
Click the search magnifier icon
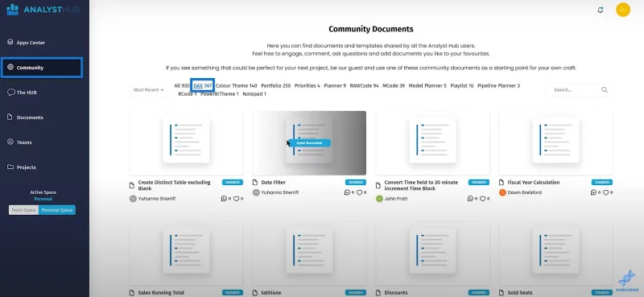tap(605, 89)
